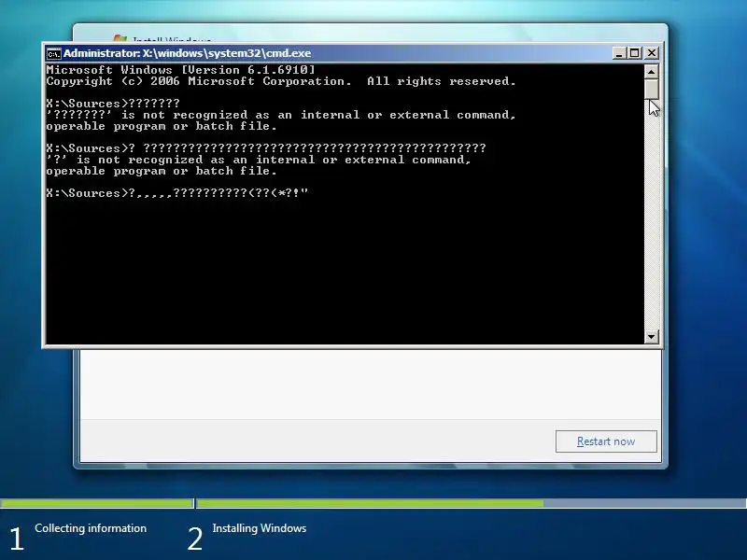The image size is (747, 560).
Task: Click the 'Microsoft Windows [Version 6.1.6910]' line
Action: 180,70
